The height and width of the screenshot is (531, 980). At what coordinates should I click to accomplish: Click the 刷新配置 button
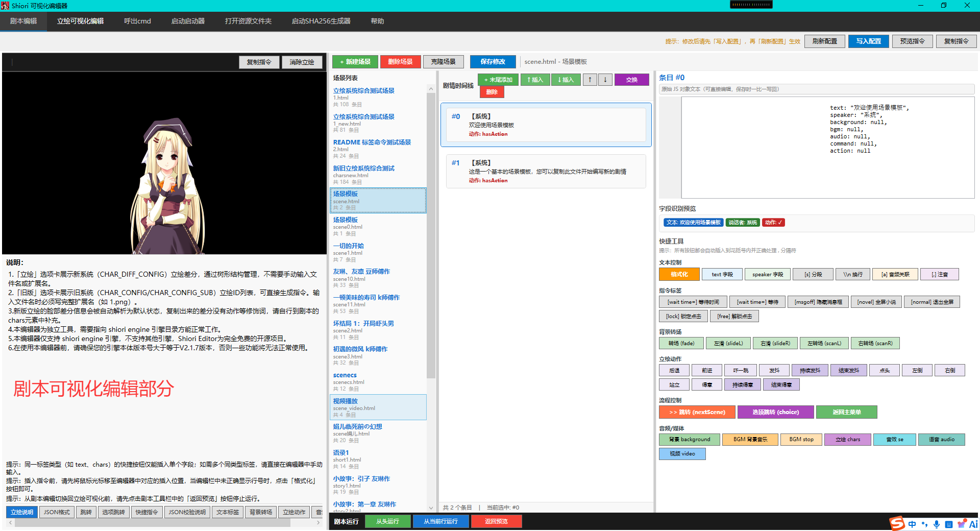tap(825, 41)
